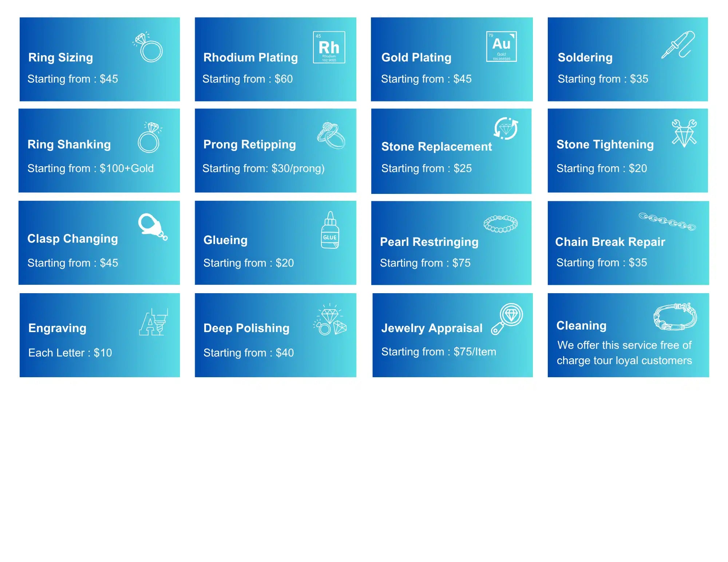728x562 pixels.
Task: Click the Deep Polishing heading
Action: click(x=246, y=328)
